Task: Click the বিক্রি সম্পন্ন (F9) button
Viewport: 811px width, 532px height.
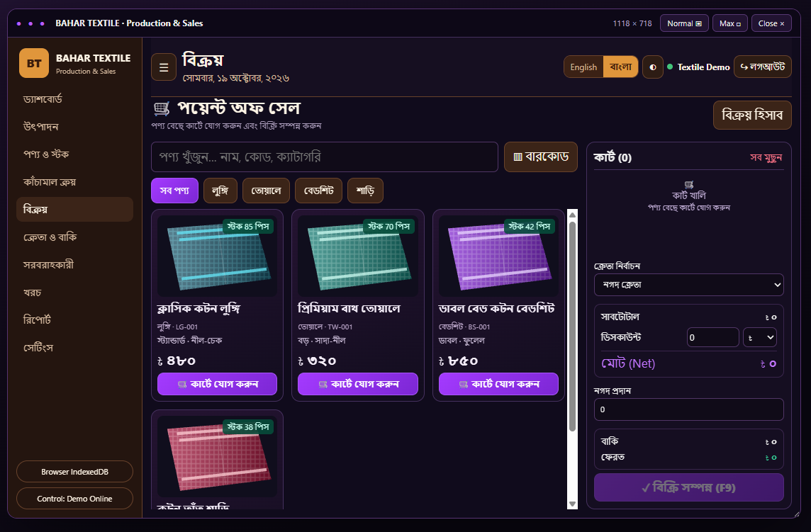Action: (689, 487)
